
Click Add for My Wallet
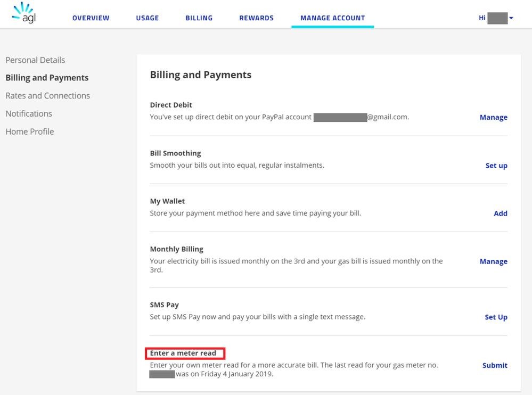tap(500, 213)
